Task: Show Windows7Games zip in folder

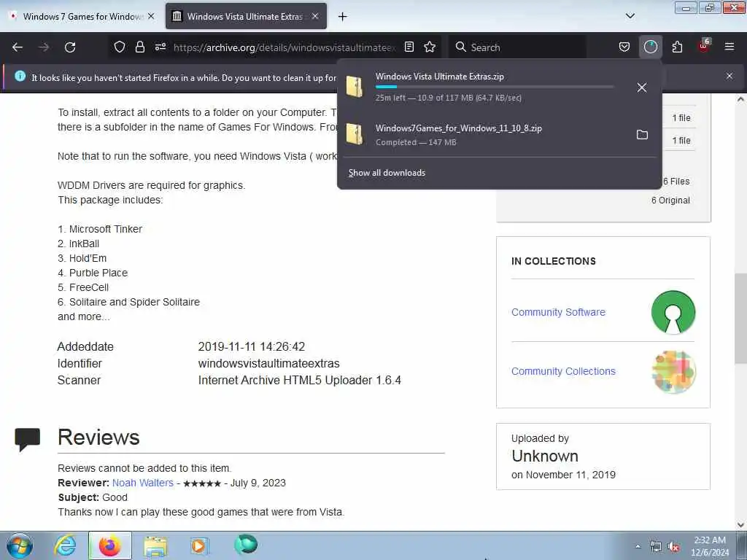Action: 642,135
